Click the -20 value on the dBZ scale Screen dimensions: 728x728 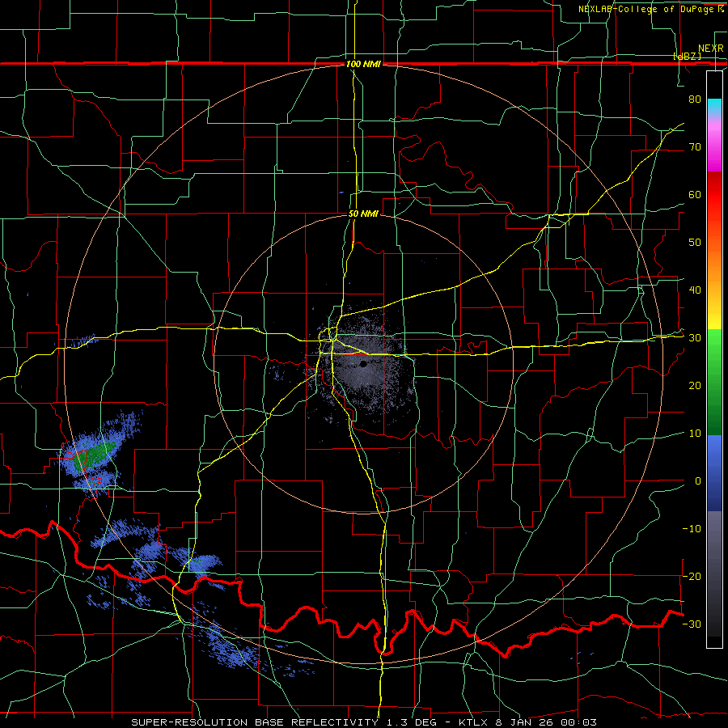pyautogui.click(x=692, y=576)
